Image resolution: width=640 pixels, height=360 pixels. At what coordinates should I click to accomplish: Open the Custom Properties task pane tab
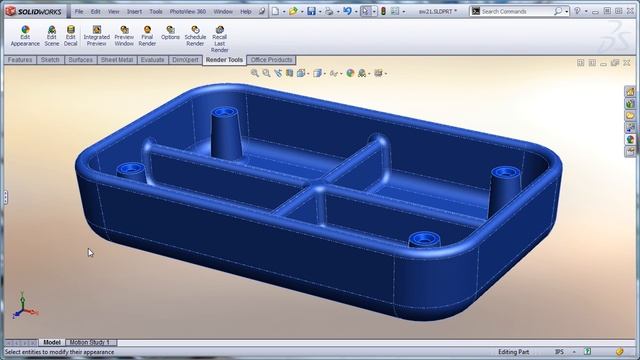coord(630,151)
